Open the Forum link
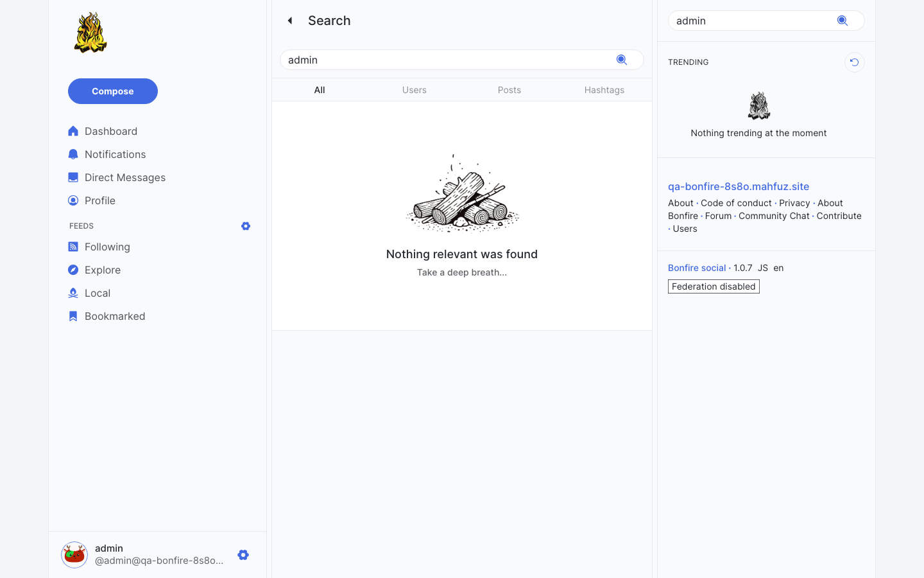 click(x=718, y=216)
